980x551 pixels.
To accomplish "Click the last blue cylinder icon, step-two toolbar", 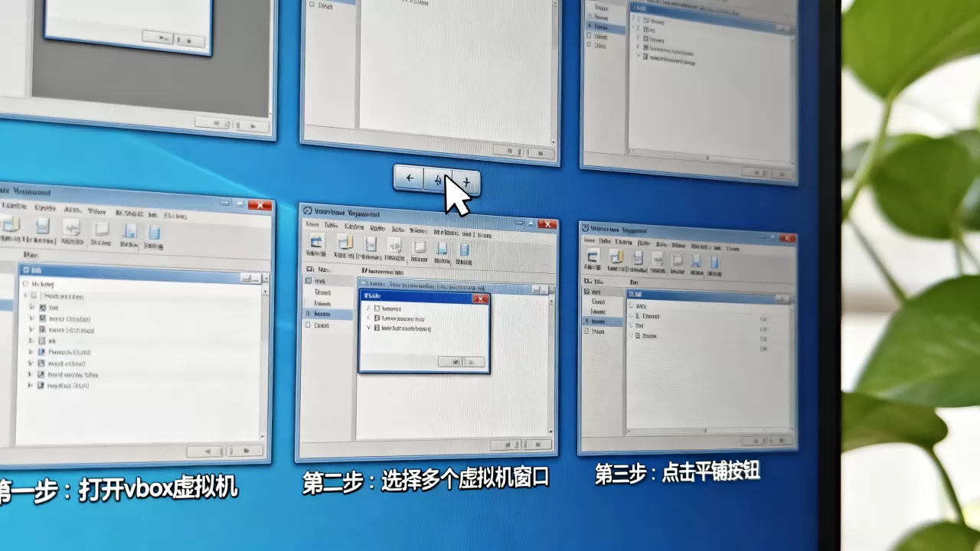I will (x=465, y=249).
